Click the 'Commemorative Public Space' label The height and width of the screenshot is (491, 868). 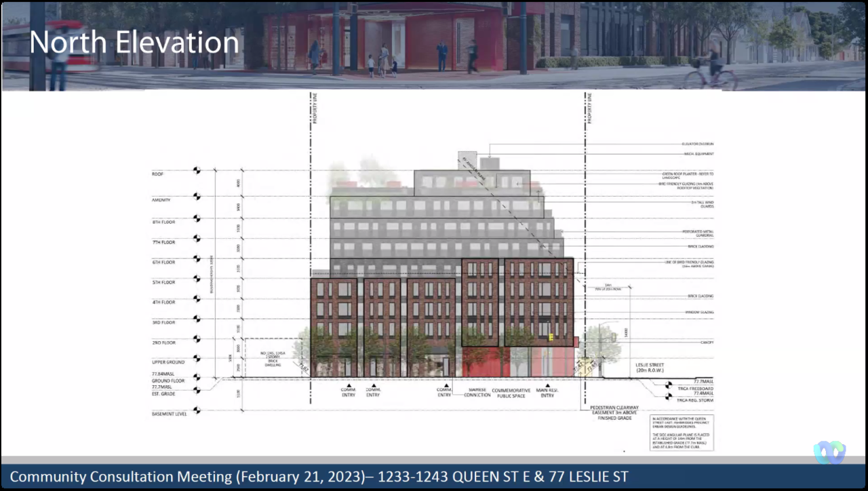coord(510,392)
